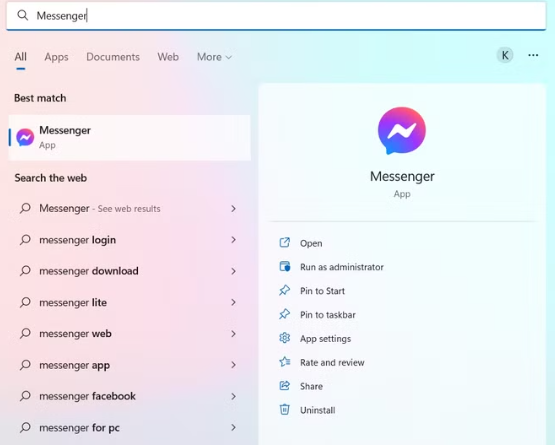The width and height of the screenshot is (555, 446).
Task: Expand arrow beside messenger facebook
Action: [x=233, y=396]
